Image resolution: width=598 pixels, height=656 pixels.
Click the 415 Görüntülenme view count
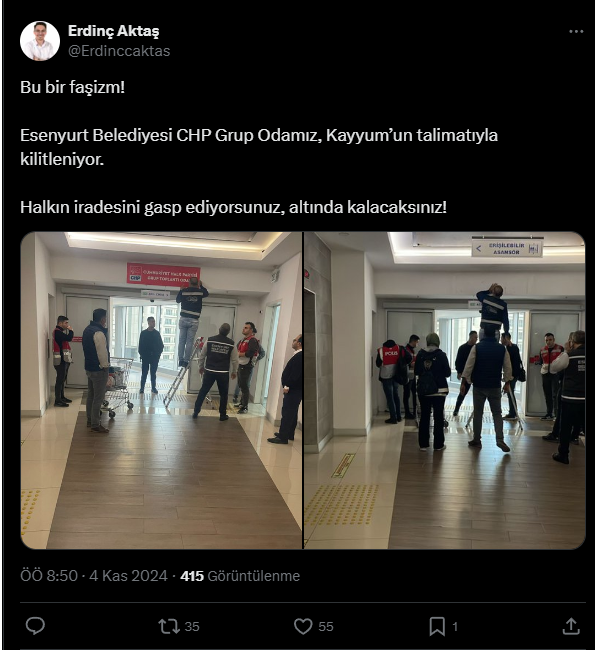coord(240,576)
